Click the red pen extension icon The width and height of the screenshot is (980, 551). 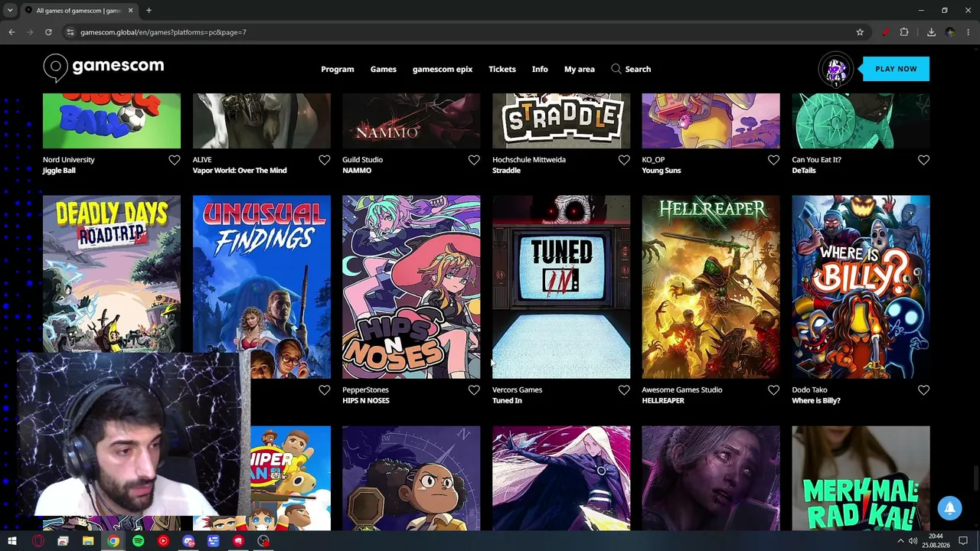(885, 32)
